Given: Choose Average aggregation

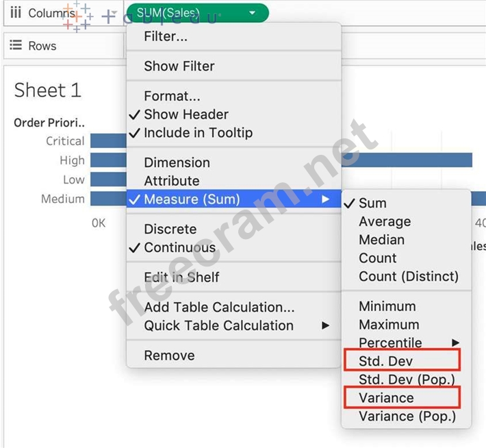Looking at the screenshot, I should coord(385,221).
